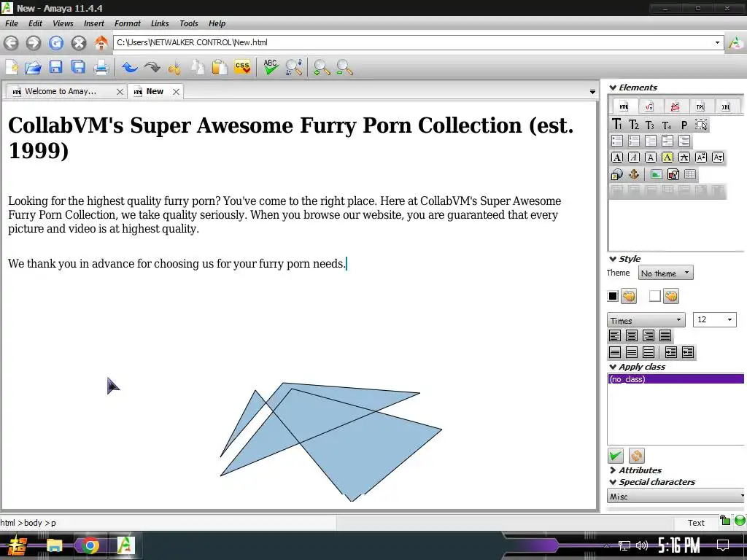Click the white background color swatch

(655, 296)
